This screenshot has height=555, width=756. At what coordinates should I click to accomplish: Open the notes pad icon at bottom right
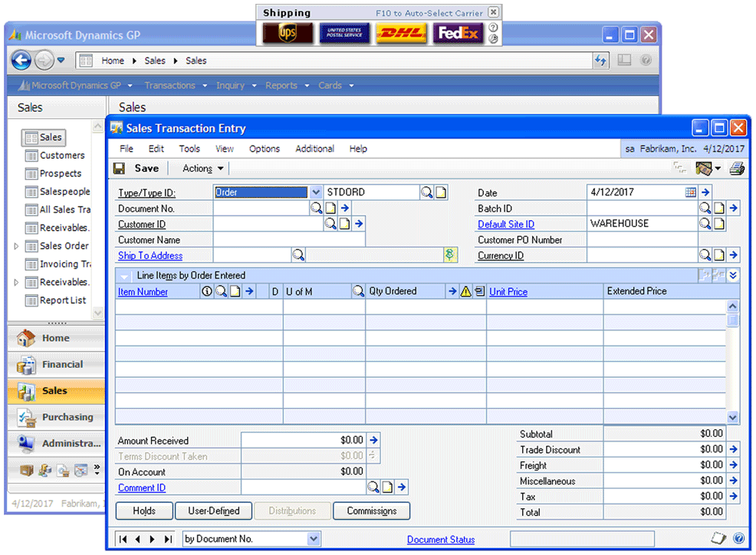(x=718, y=538)
